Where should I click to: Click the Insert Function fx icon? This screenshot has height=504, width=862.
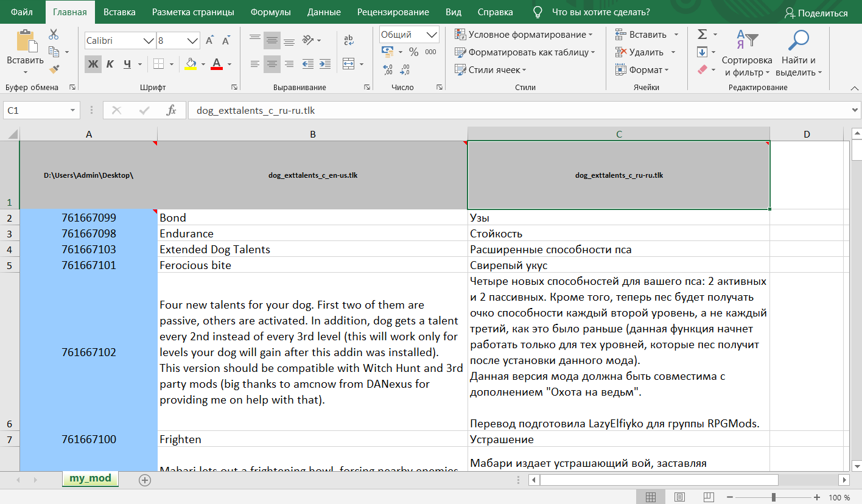coord(172,110)
